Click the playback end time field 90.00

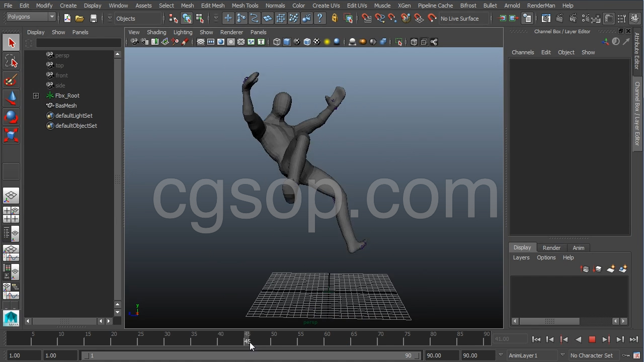pyautogui.click(x=441, y=355)
